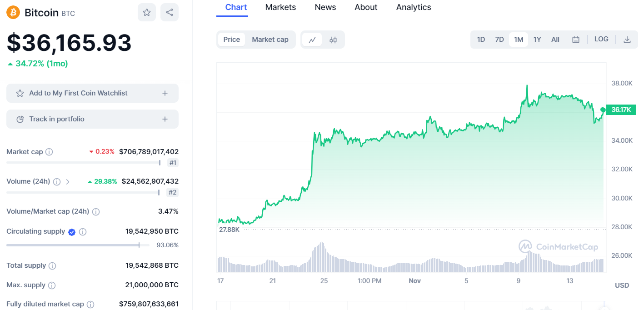The height and width of the screenshot is (310, 644).
Task: Click the 38.00K price axis label
Action: point(622,83)
